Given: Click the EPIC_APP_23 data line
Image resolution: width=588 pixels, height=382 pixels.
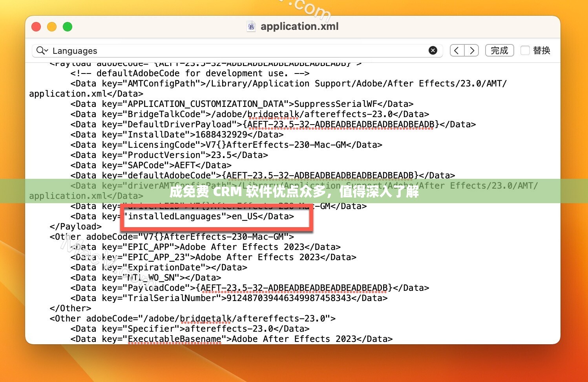Looking at the screenshot, I should (x=214, y=257).
